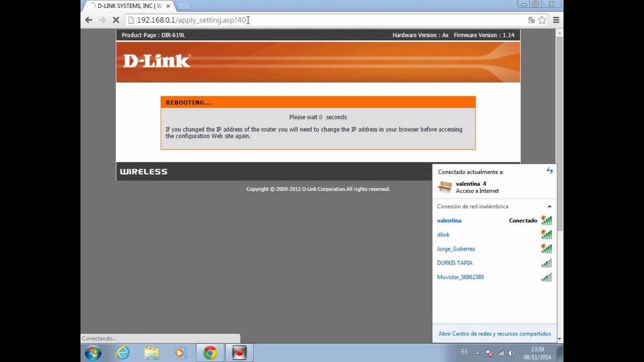Open the screen recorder taskbar icon

239,353
